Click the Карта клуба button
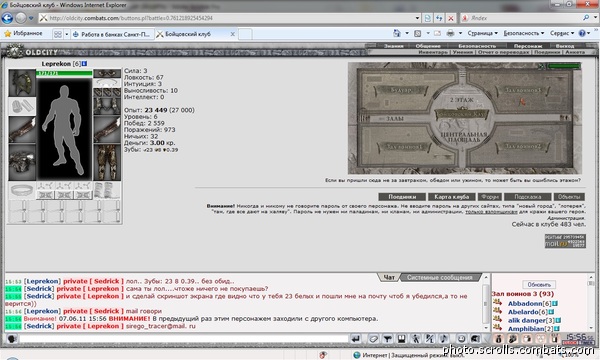600x360 pixels. point(452,197)
